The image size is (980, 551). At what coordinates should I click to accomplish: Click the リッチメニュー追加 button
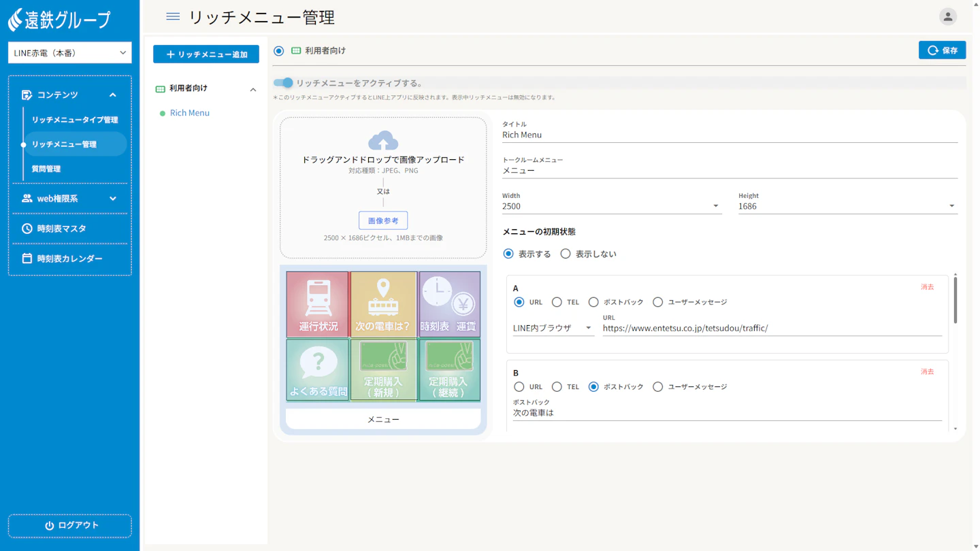[x=206, y=54]
